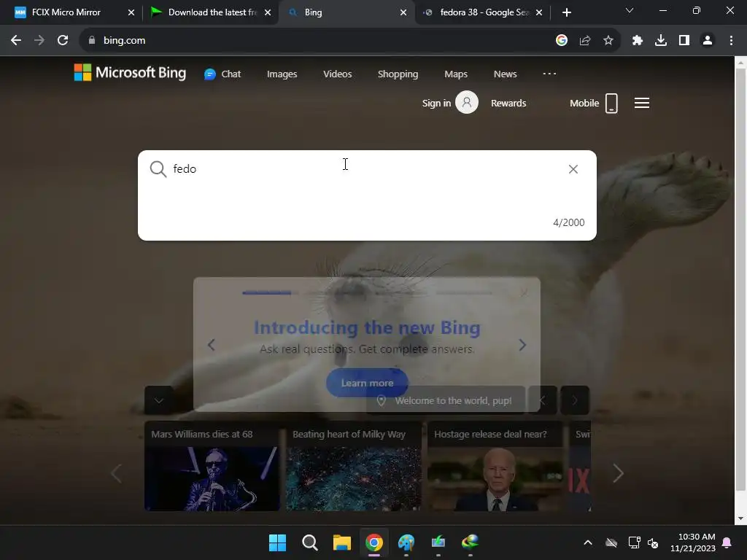Image resolution: width=747 pixels, height=560 pixels.
Task: Open a new browser tab
Action: (566, 12)
